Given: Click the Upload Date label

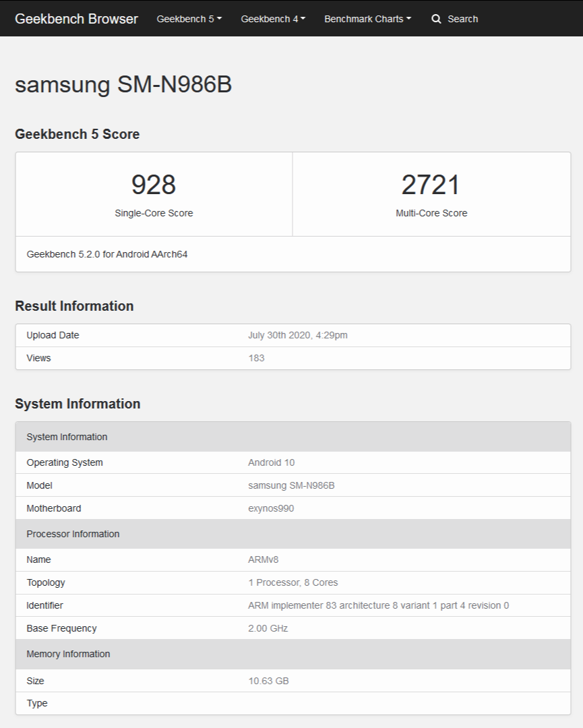Looking at the screenshot, I should [53, 335].
